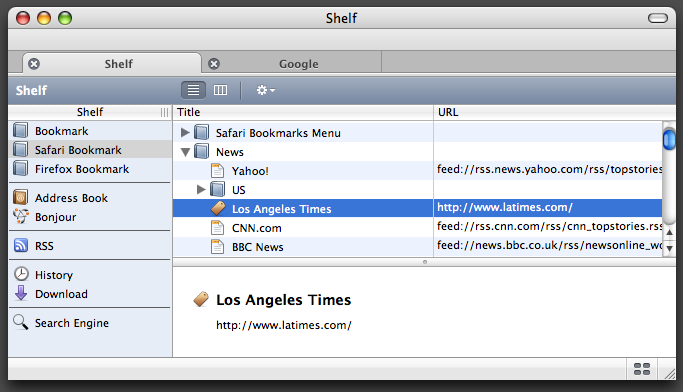
Task: Expand Safari Bookmarks Menu folder
Action: click(x=185, y=132)
